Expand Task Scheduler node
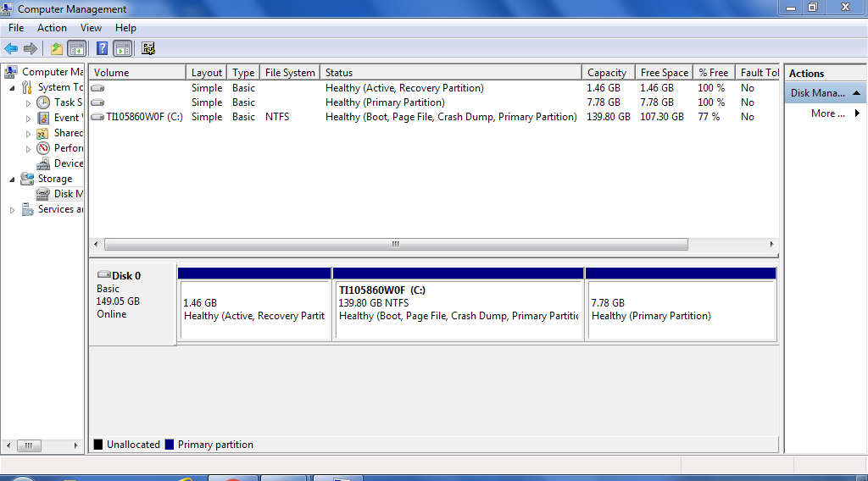 (x=28, y=102)
